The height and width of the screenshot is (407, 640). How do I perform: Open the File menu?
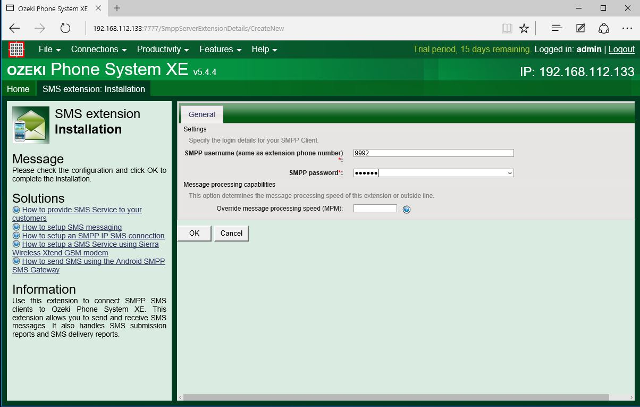(49, 49)
